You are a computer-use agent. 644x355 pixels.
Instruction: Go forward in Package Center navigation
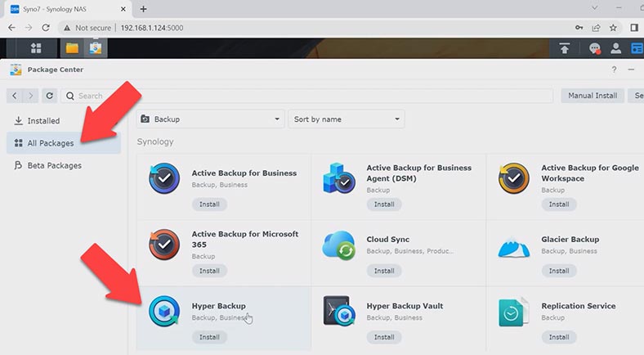pyautogui.click(x=30, y=96)
